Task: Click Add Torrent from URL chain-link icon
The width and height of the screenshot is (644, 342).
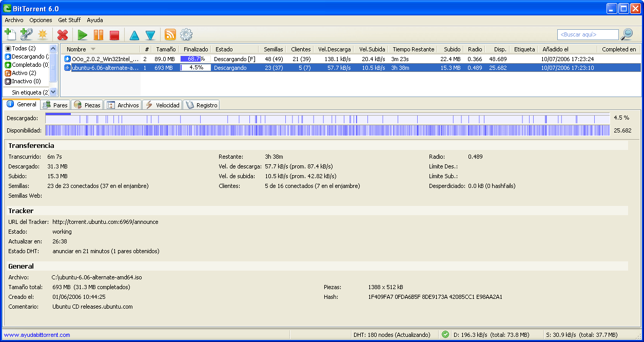Action: (x=26, y=35)
